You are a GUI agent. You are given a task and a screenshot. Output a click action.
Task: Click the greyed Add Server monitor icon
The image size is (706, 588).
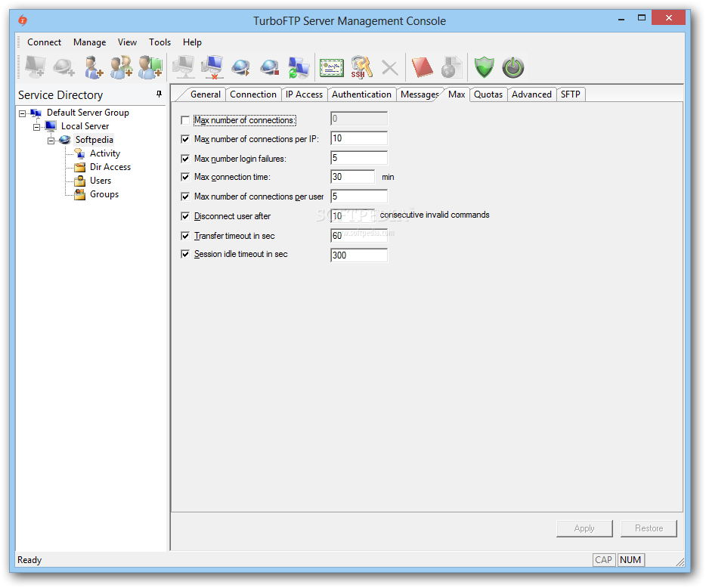(35, 67)
